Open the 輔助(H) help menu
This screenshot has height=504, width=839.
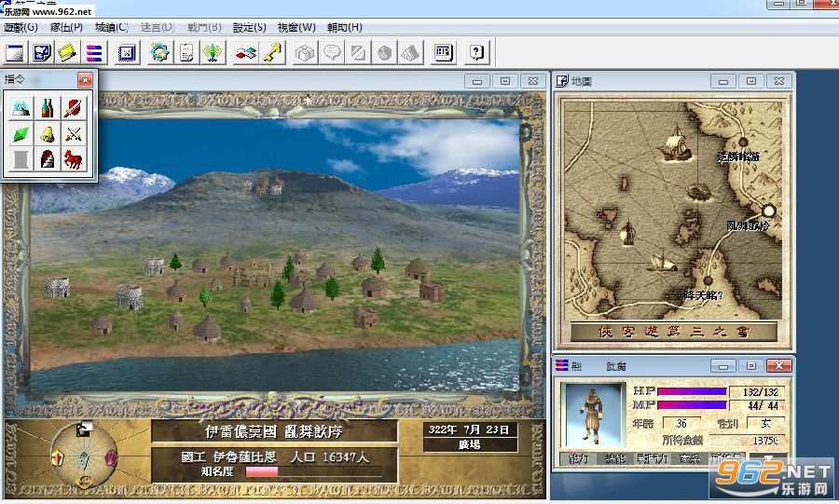[344, 27]
